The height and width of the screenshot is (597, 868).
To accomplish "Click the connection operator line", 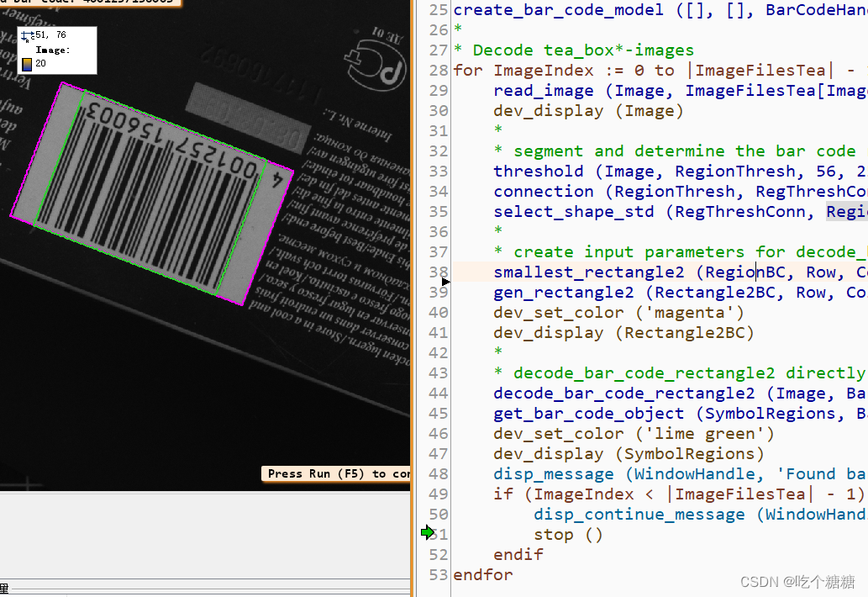I will coord(681,192).
